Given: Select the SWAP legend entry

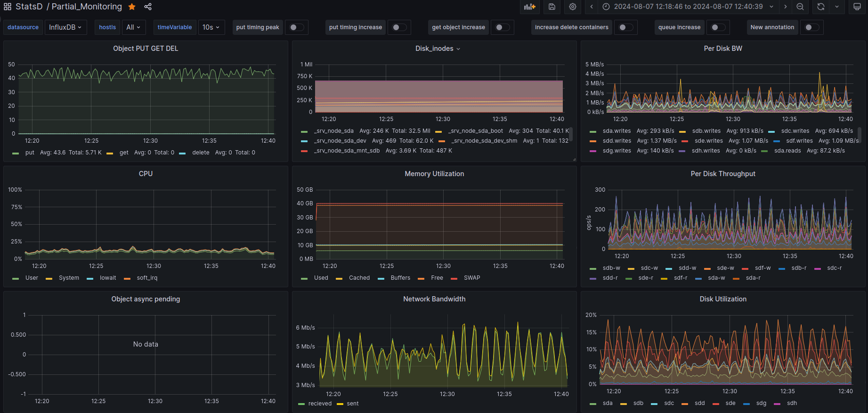Looking at the screenshot, I should point(472,278).
